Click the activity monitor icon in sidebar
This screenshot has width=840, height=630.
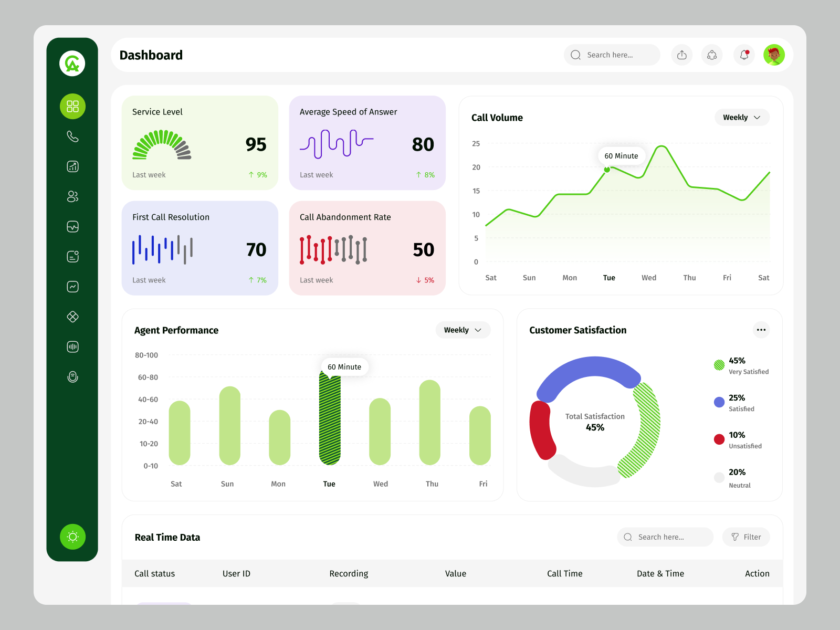pyautogui.click(x=72, y=226)
